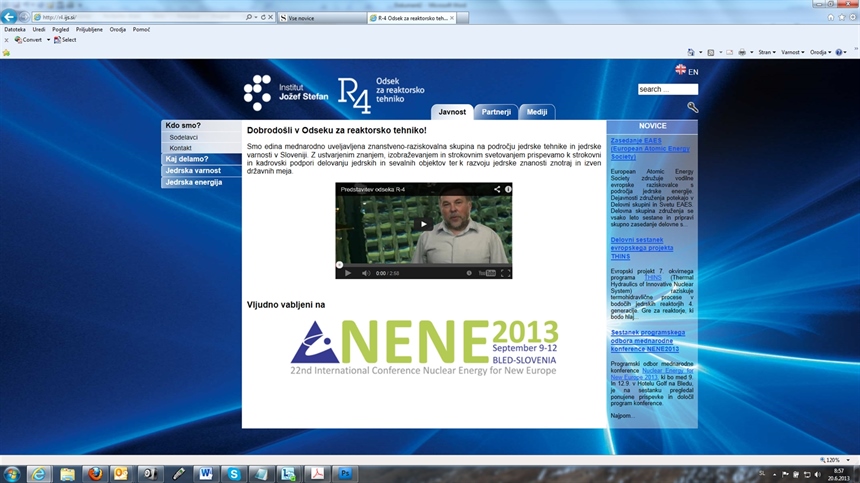Viewport: 860px width, 483px height.
Task: Click the refresh icon in the address bar
Action: pos(263,18)
